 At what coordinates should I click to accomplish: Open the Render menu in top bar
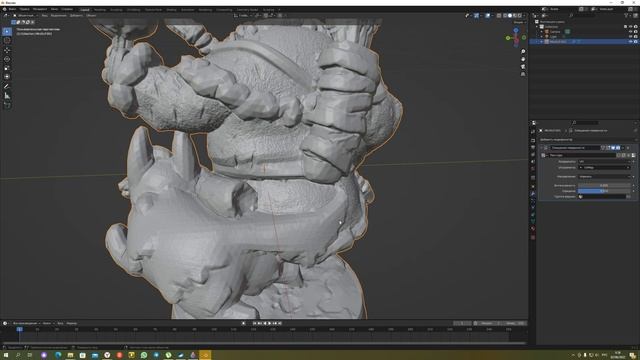pos(40,9)
